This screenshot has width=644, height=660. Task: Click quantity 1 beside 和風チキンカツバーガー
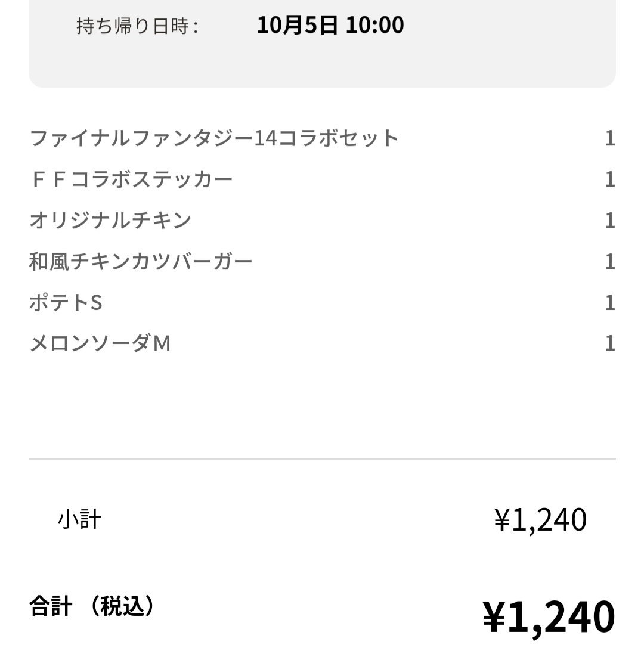pyautogui.click(x=610, y=262)
